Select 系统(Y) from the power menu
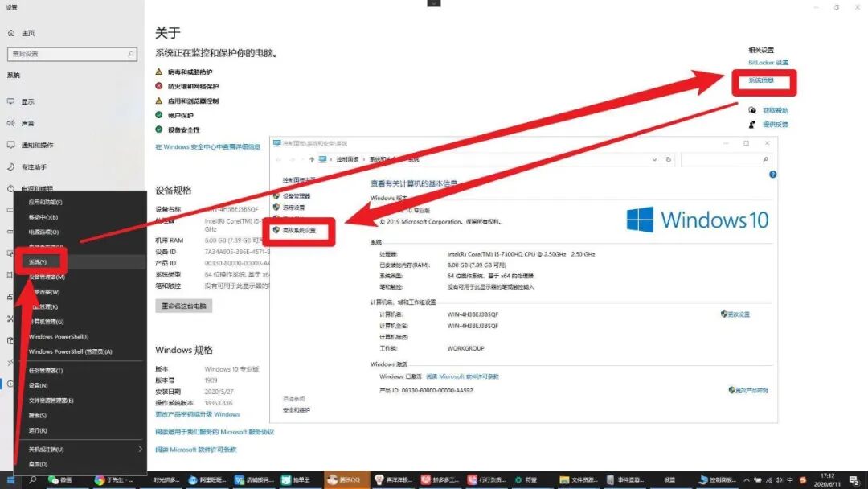868x489 pixels. click(x=38, y=261)
